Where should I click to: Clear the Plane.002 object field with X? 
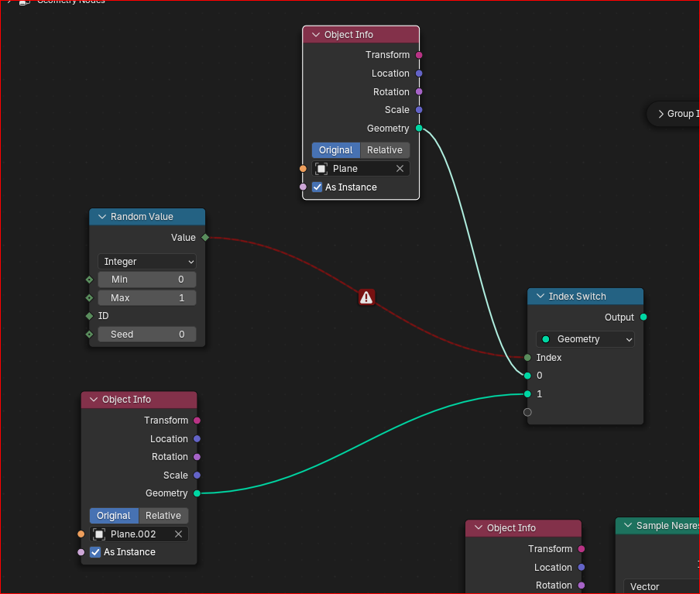click(x=178, y=534)
